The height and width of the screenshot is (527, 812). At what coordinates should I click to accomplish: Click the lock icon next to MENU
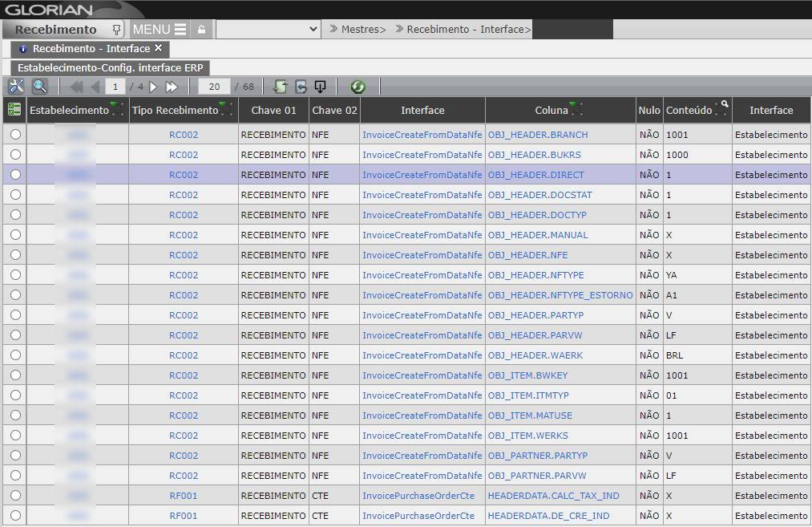(200, 30)
